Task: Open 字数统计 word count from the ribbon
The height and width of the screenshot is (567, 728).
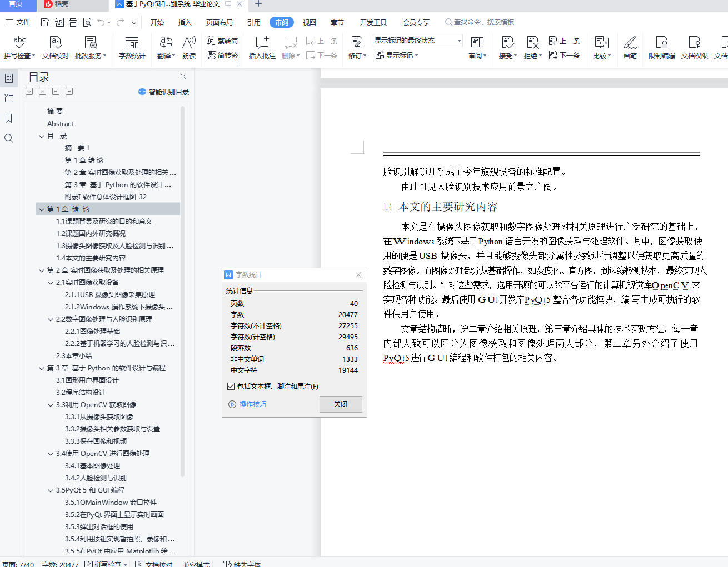Action: point(132,47)
